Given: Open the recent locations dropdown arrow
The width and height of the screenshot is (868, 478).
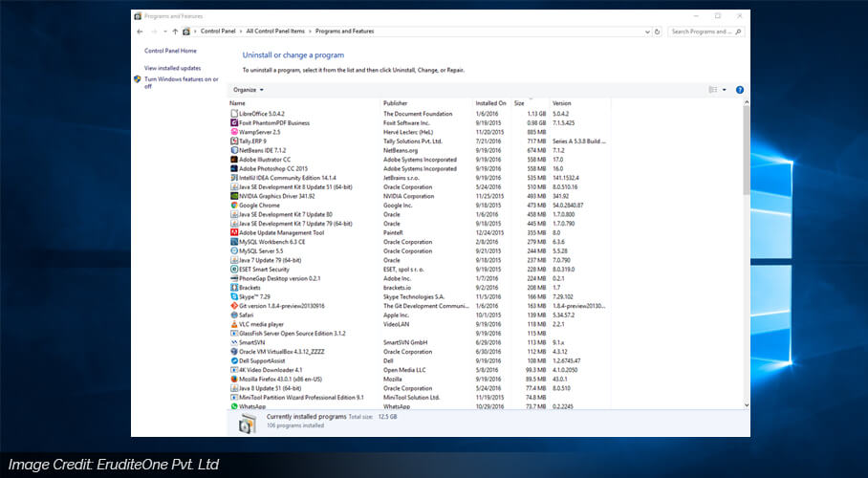Looking at the screenshot, I should point(165,32).
